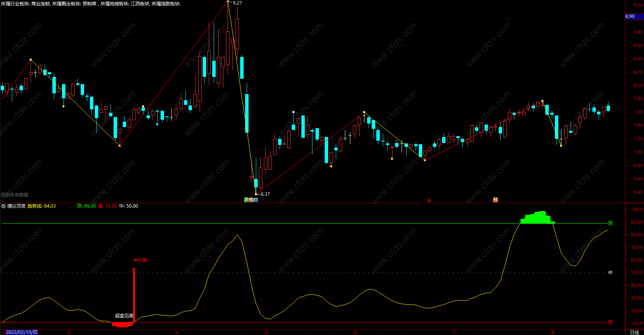Screen dimensions: 644x335
Task: Click month marker 5 on the time axis
Action: (x=267, y=332)
